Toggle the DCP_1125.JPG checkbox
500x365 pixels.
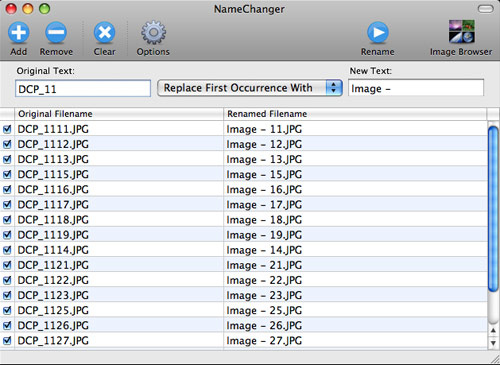tap(7, 310)
